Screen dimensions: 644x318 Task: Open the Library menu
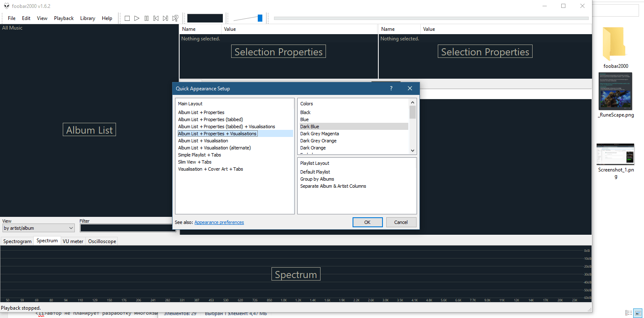point(88,18)
